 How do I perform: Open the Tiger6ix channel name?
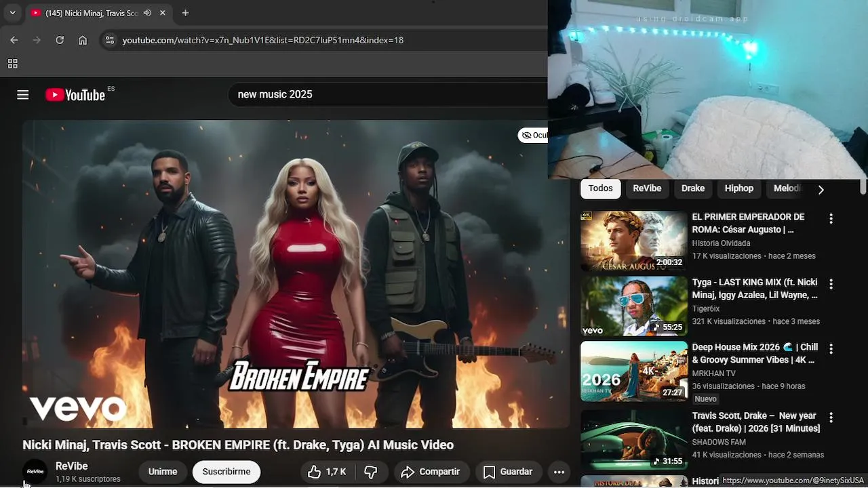(706, 309)
